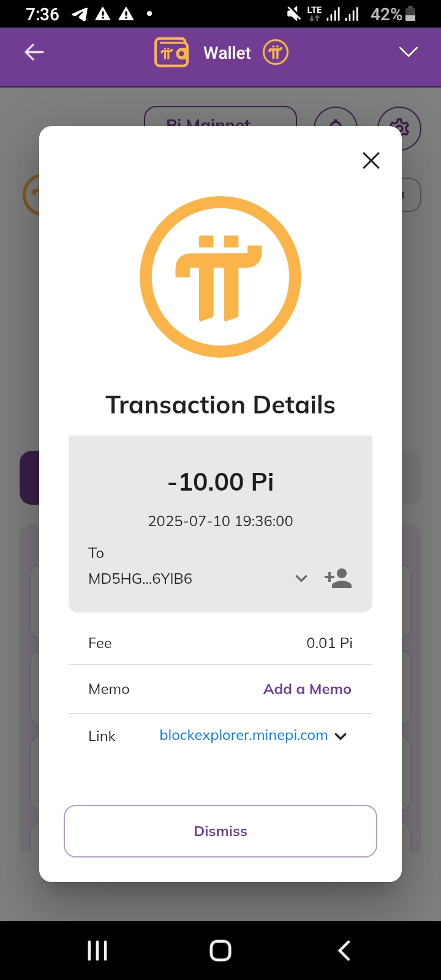Viewport: 441px width, 980px height.
Task: Go back using the header arrow
Action: click(x=34, y=52)
